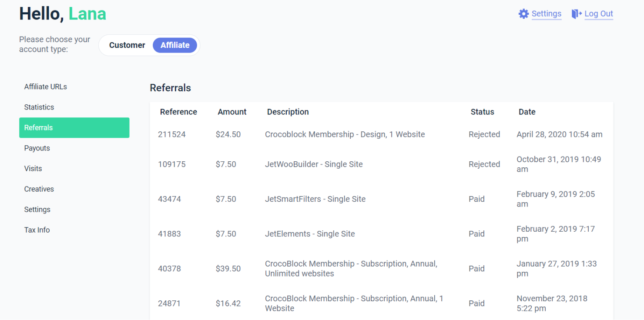
Task: Click the Settings gear icon
Action: click(x=523, y=14)
